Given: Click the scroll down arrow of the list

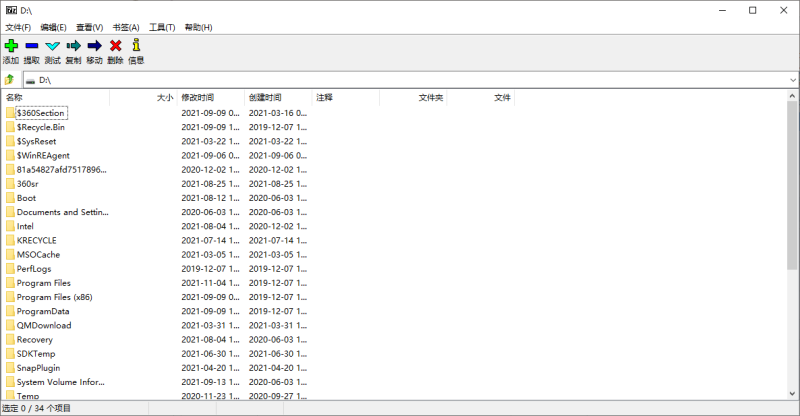Looking at the screenshot, I should [x=792, y=394].
